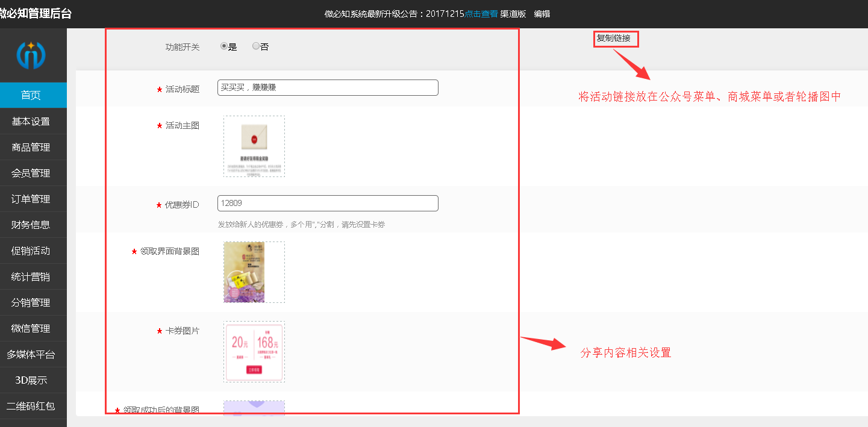Select the 是 radio for 功能开关
Viewport: 868px width, 427px height.
(x=223, y=45)
